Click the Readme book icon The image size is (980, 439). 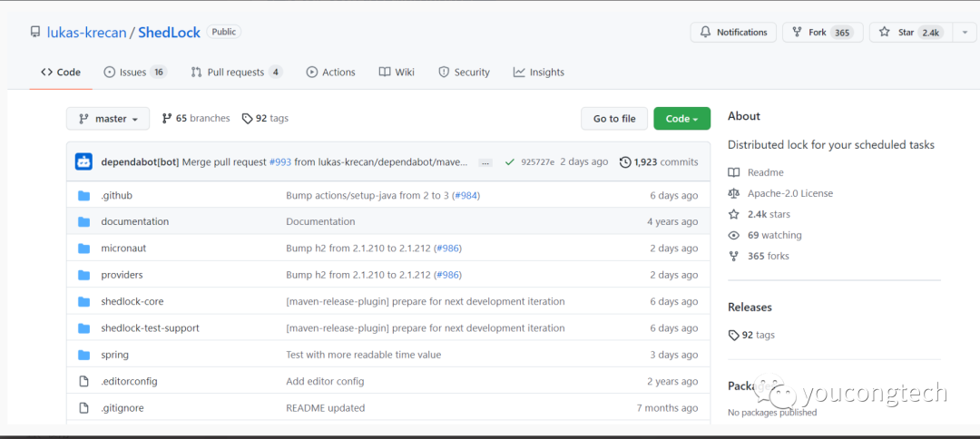(x=734, y=172)
